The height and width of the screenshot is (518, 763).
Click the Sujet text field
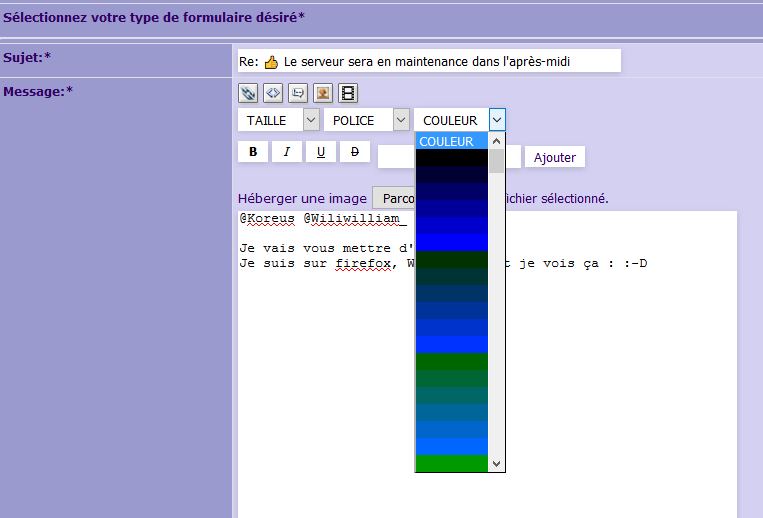click(428, 61)
